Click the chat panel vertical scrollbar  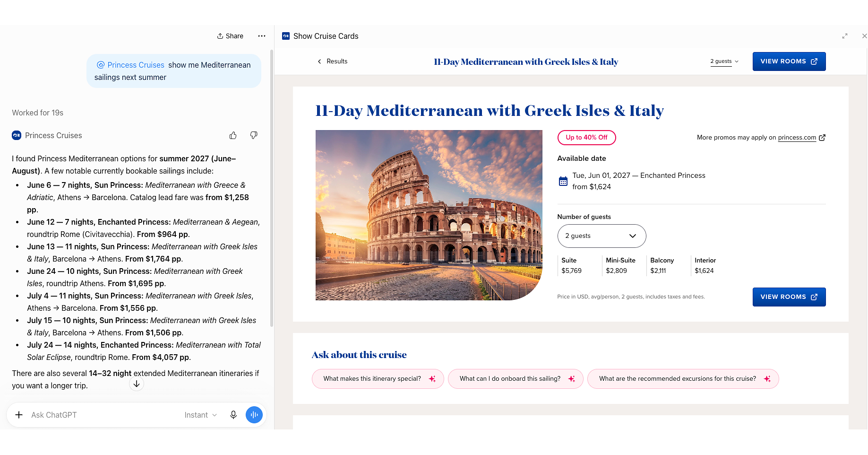(271, 188)
